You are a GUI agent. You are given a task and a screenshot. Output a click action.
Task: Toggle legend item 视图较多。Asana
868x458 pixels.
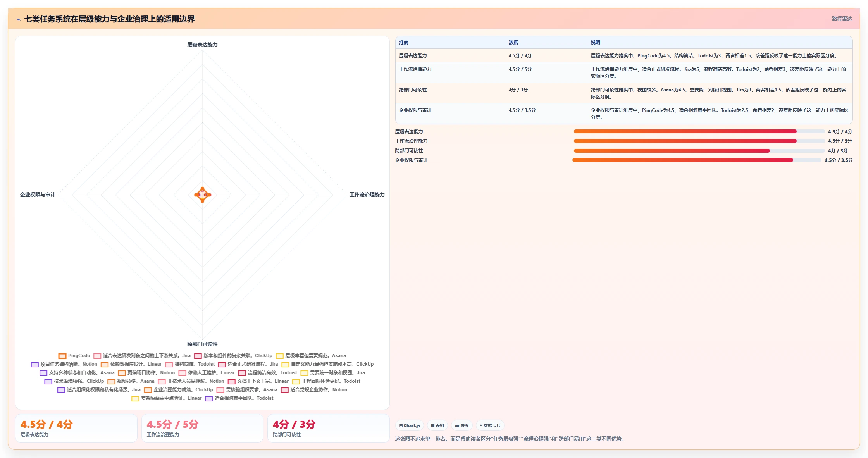[x=131, y=381]
